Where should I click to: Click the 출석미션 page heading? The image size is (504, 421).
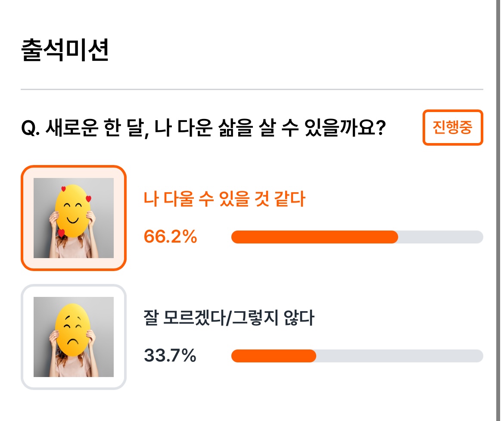(65, 50)
